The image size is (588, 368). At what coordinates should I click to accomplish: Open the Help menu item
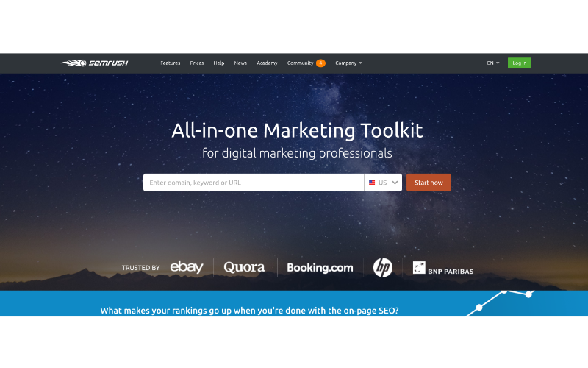tap(218, 63)
